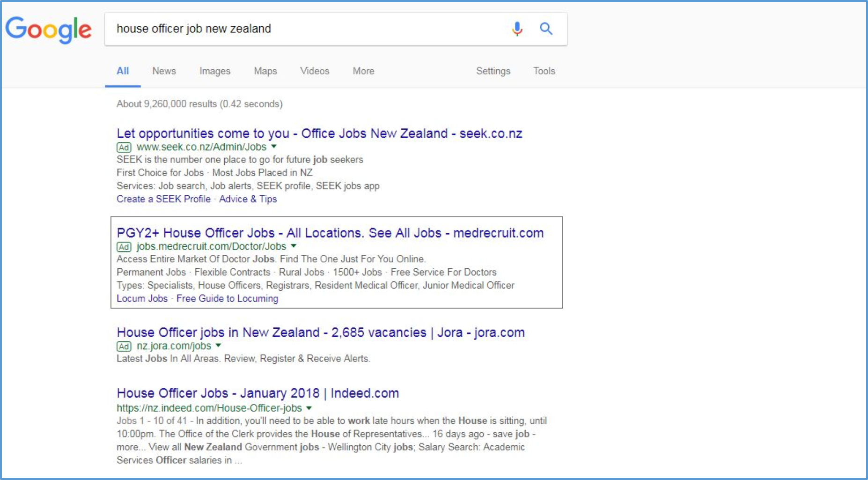
Task: Expand dropdown arrow next to nz.indeed.com URL
Action: pyautogui.click(x=309, y=408)
